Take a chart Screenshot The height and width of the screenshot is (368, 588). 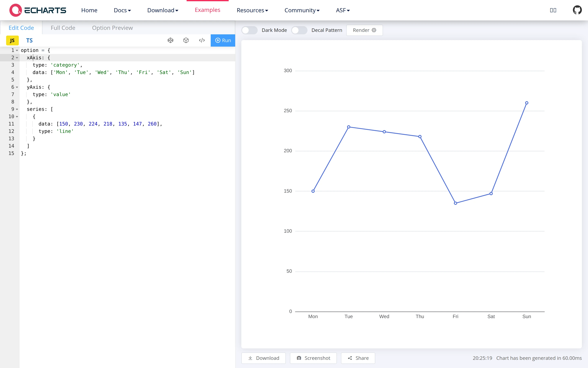[313, 358]
